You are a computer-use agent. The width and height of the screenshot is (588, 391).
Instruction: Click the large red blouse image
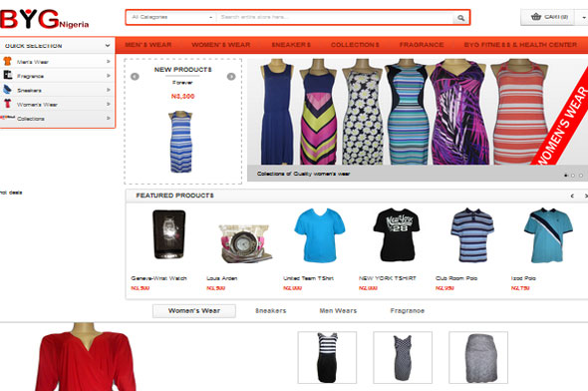point(86,357)
